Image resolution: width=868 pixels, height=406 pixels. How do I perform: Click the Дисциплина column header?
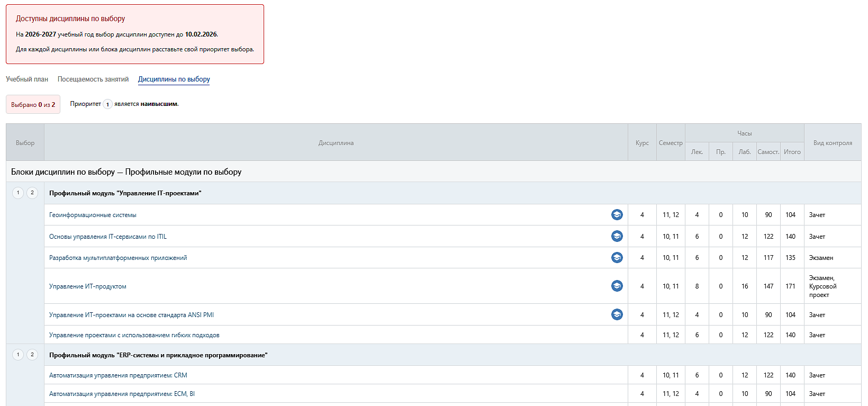(336, 143)
